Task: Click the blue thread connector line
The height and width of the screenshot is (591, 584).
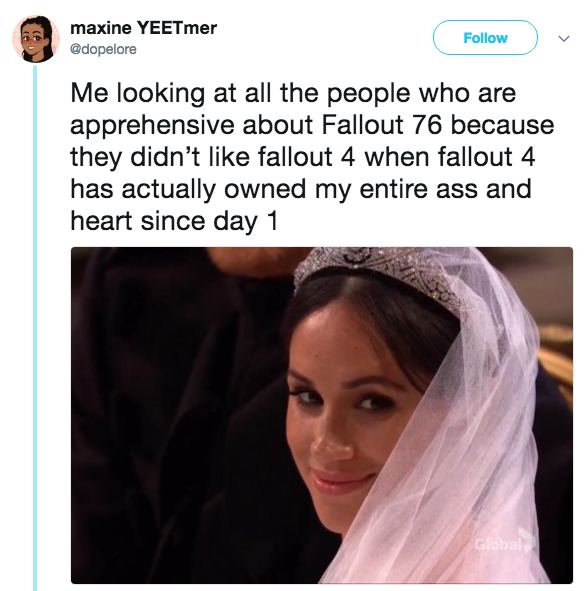Action: (x=35, y=327)
